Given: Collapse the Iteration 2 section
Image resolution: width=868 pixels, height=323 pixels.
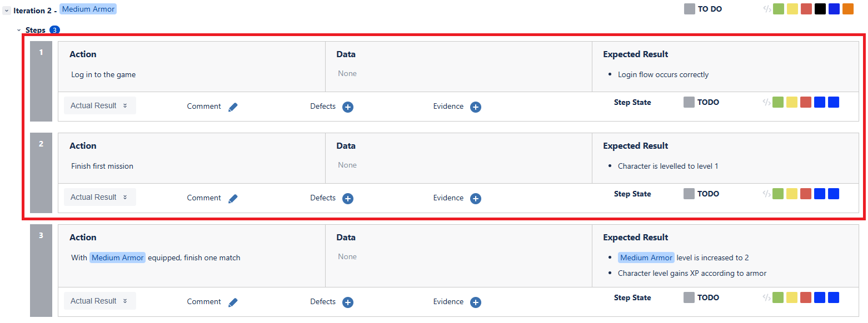Looking at the screenshot, I should pyautogui.click(x=7, y=11).
